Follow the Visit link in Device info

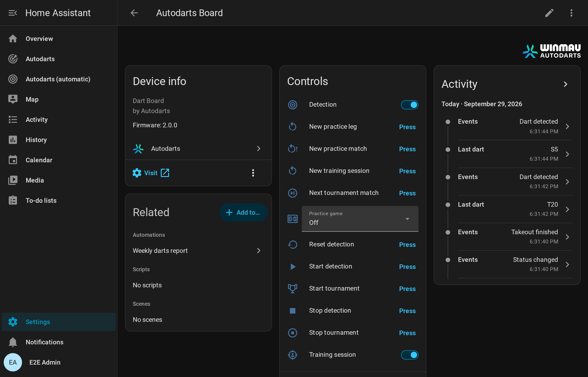[151, 173]
